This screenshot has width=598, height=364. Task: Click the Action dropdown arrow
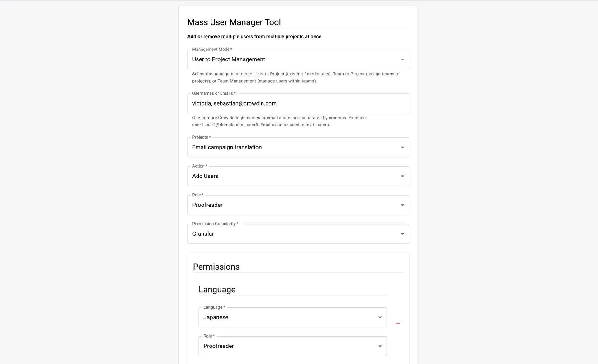pos(402,176)
